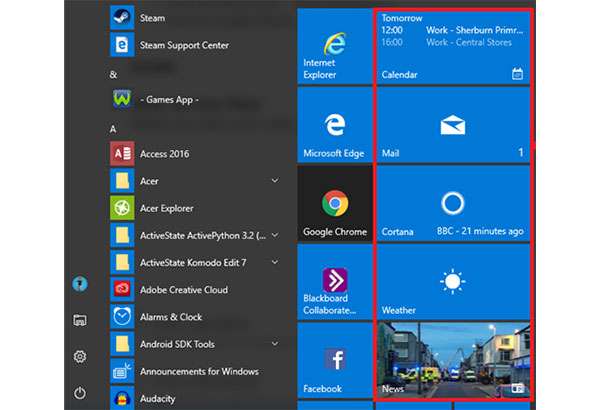
Task: Expand the Android SDK Tools folder
Action: [x=274, y=344]
